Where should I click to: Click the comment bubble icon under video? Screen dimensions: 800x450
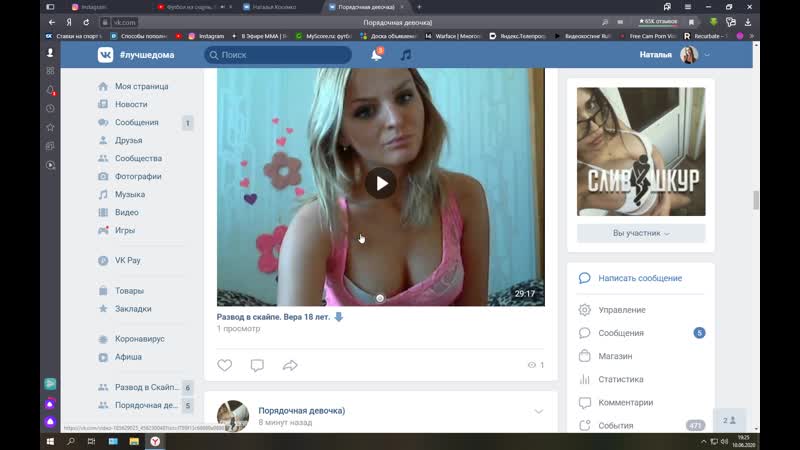click(x=257, y=365)
